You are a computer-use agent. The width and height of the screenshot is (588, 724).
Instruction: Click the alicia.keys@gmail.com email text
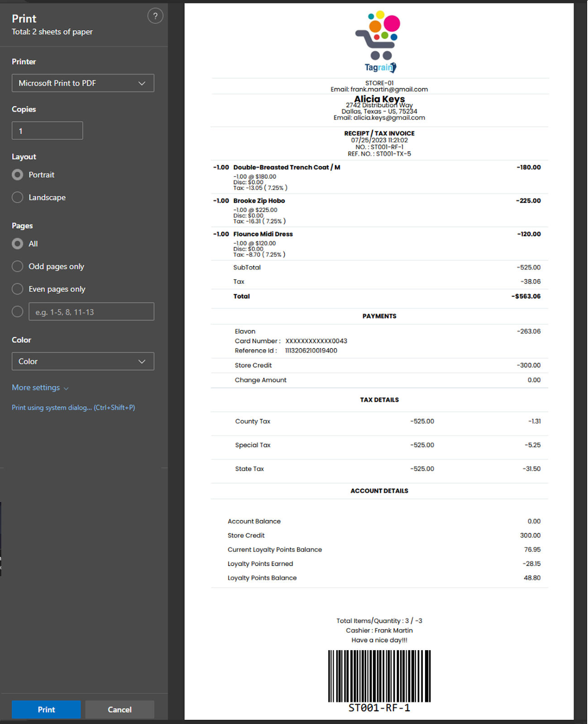click(x=389, y=118)
